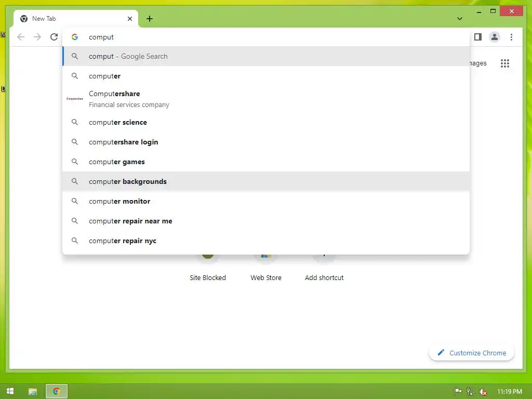Click the browser forward arrow
532x399 pixels.
pyautogui.click(x=37, y=37)
